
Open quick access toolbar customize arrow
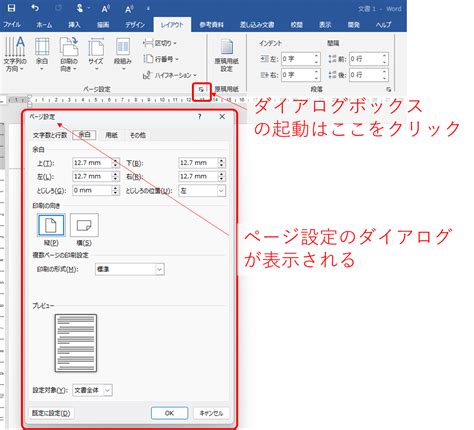tap(148, 8)
